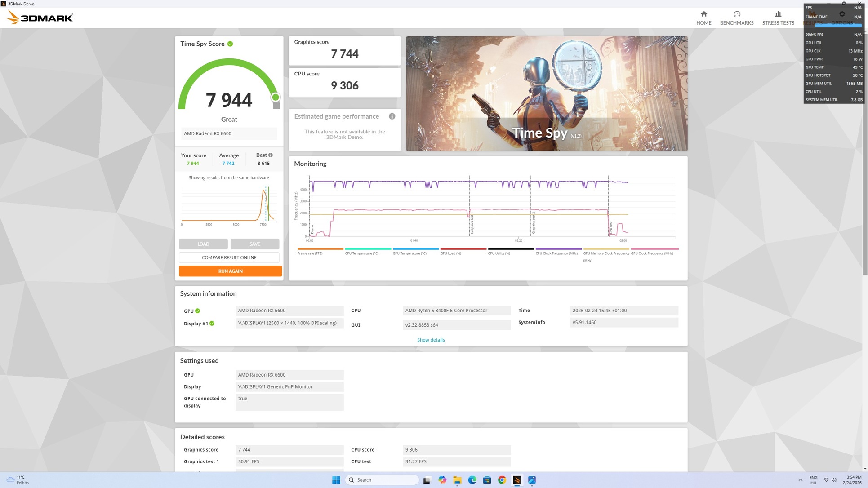This screenshot has width=868, height=488.
Task: Toggle CPU Clock Frequency legend series
Action: pos(556,253)
